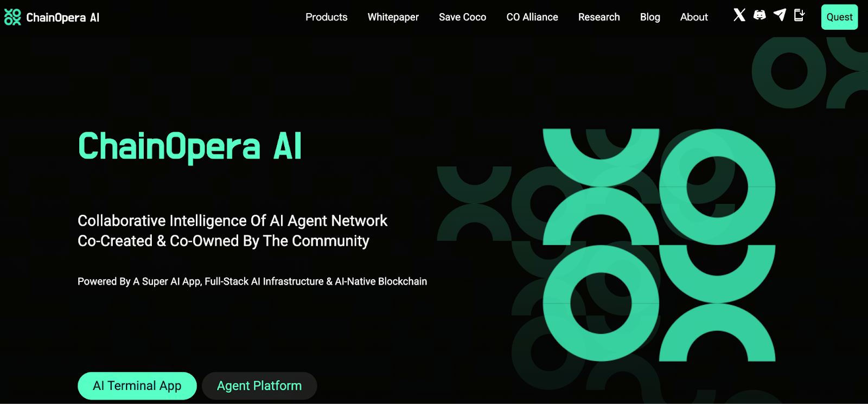Open the Agent Platform button
The image size is (868, 404).
(259, 386)
